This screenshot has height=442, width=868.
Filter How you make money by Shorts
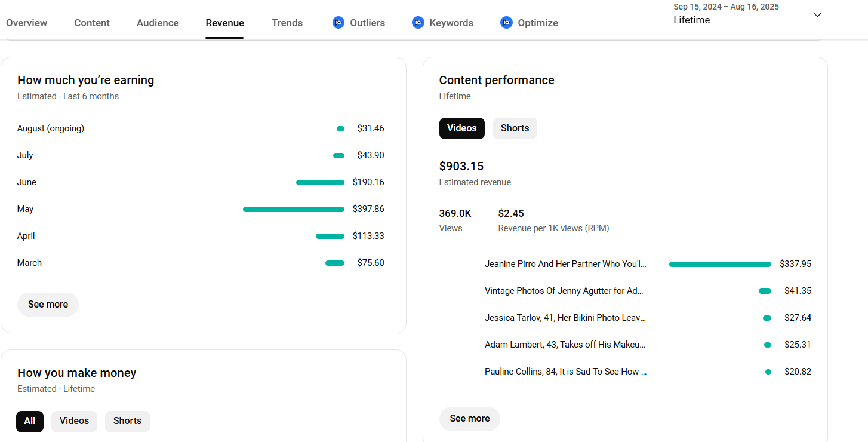[127, 421]
